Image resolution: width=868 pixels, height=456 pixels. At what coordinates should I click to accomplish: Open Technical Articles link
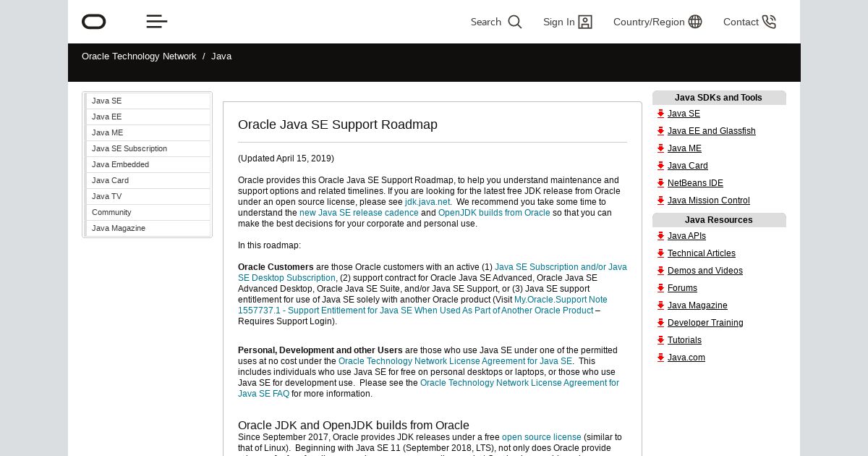click(x=702, y=253)
